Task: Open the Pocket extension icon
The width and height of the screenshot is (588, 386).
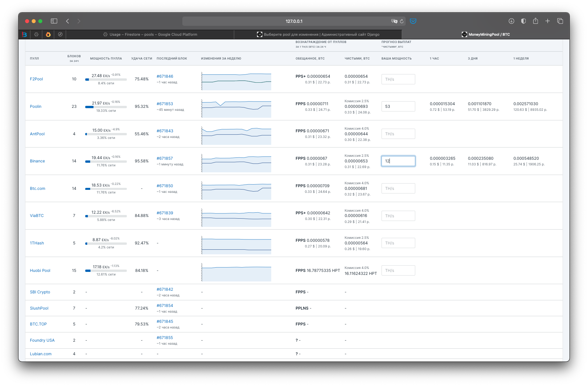Action: [413, 21]
